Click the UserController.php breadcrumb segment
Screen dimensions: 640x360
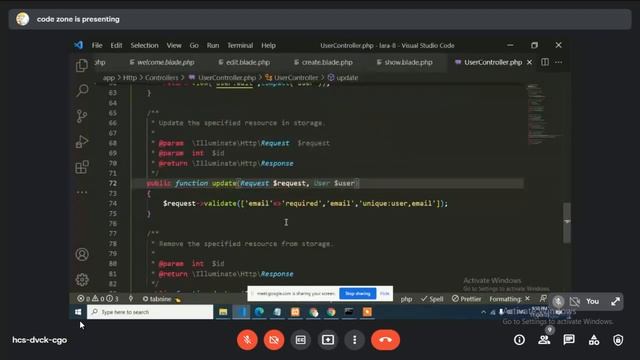click(x=222, y=78)
